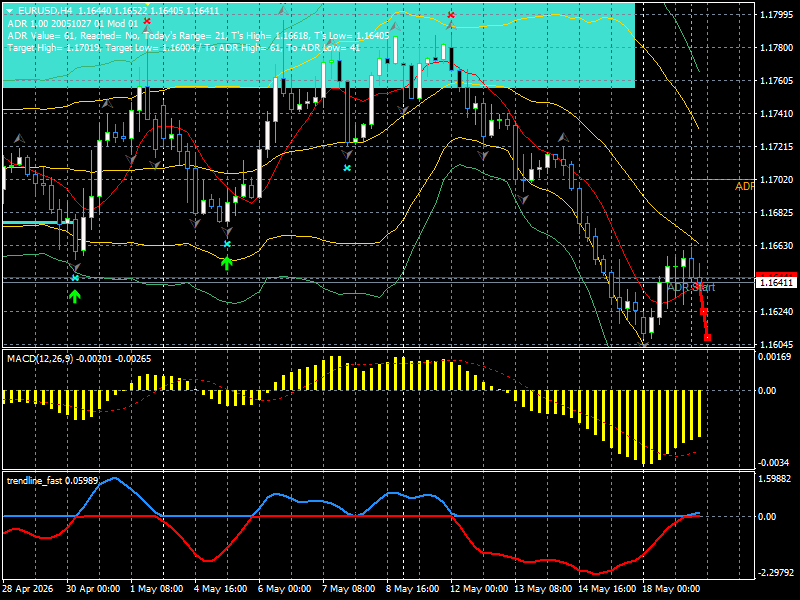Click the 1.17995 price axis label
Viewport: 800px width, 600px height.
click(x=776, y=15)
